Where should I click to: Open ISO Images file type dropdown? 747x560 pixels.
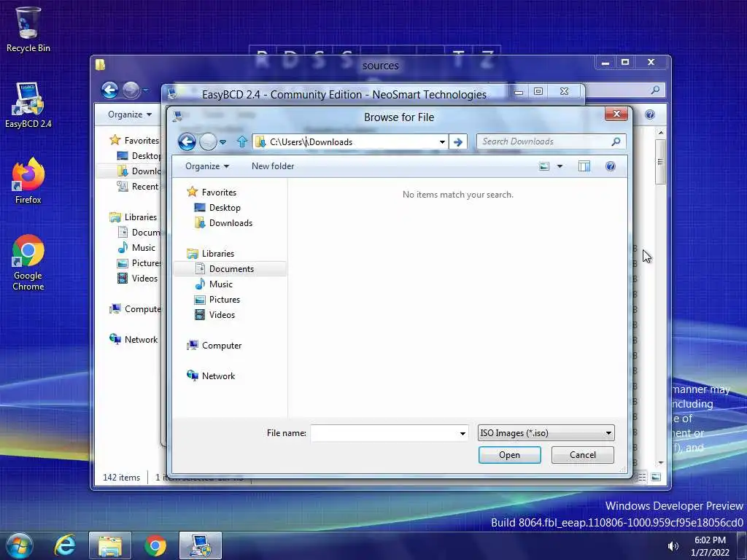click(546, 433)
